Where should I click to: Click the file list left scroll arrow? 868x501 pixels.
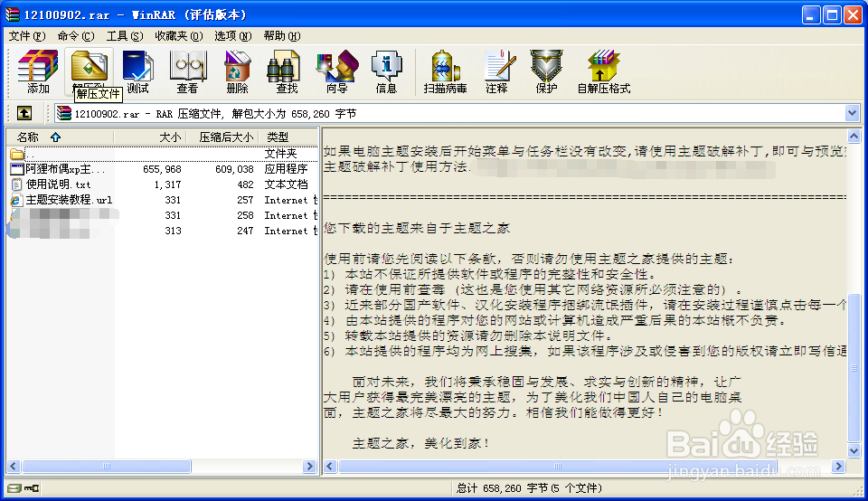point(14,466)
